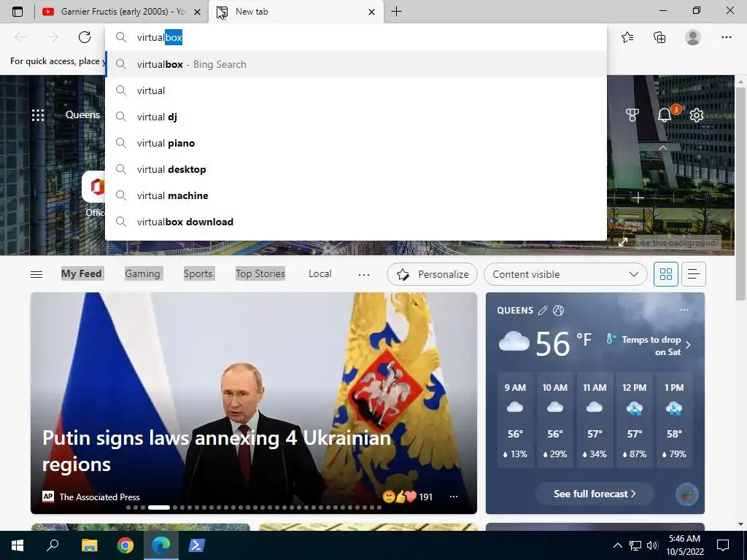Open Edge Settings and more menu
Image resolution: width=747 pixels, height=560 pixels.
pyautogui.click(x=726, y=37)
